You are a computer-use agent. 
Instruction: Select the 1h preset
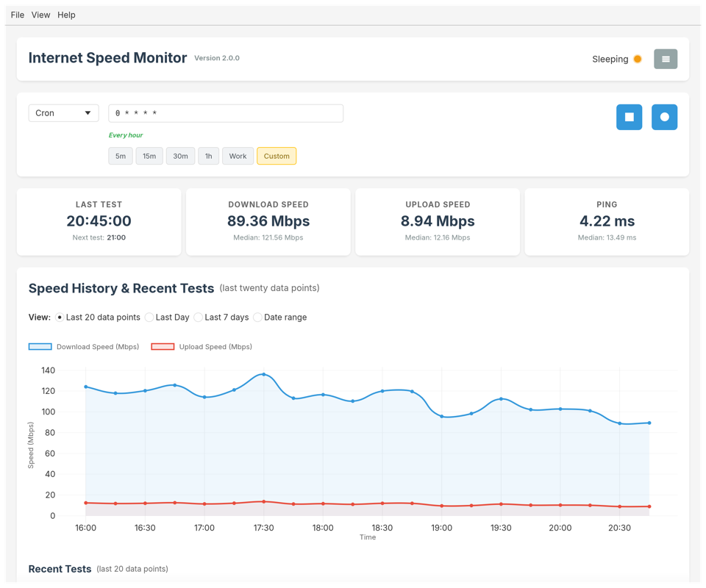208,156
